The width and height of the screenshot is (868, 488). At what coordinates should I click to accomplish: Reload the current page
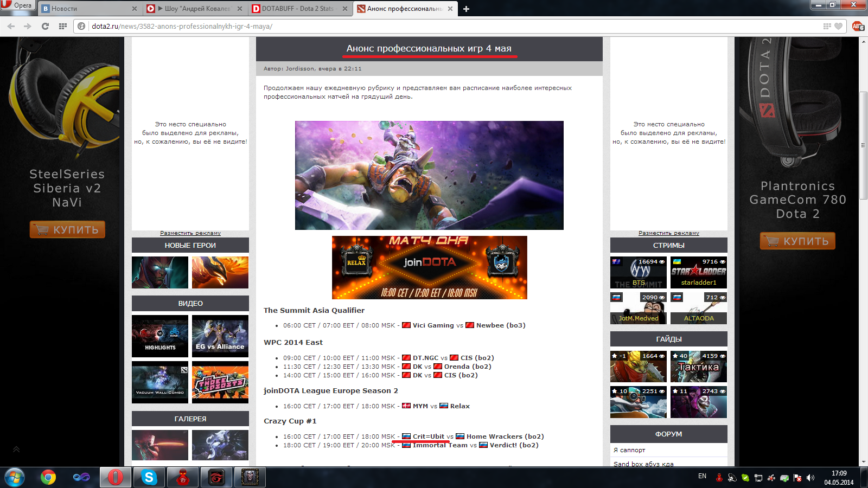coord(45,26)
